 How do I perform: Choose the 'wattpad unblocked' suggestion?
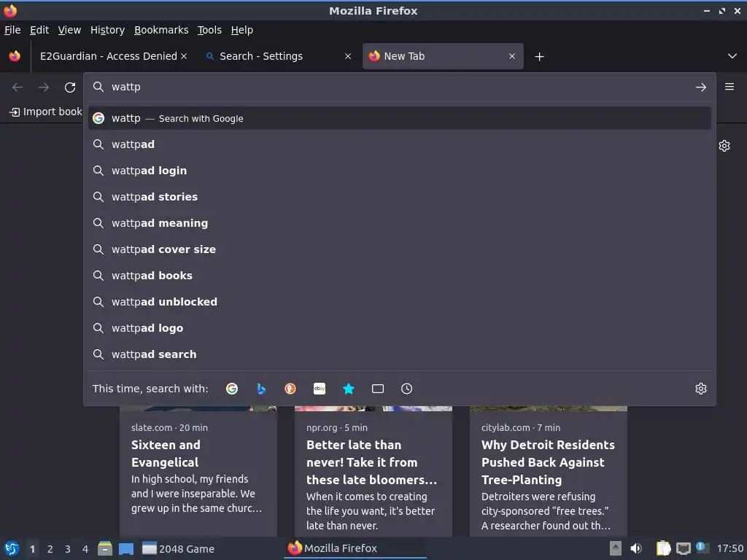400,301
